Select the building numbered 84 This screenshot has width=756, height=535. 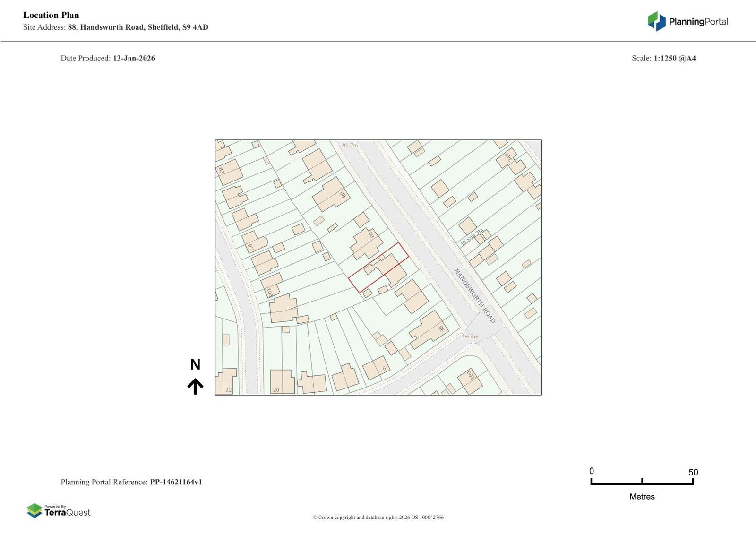point(366,243)
